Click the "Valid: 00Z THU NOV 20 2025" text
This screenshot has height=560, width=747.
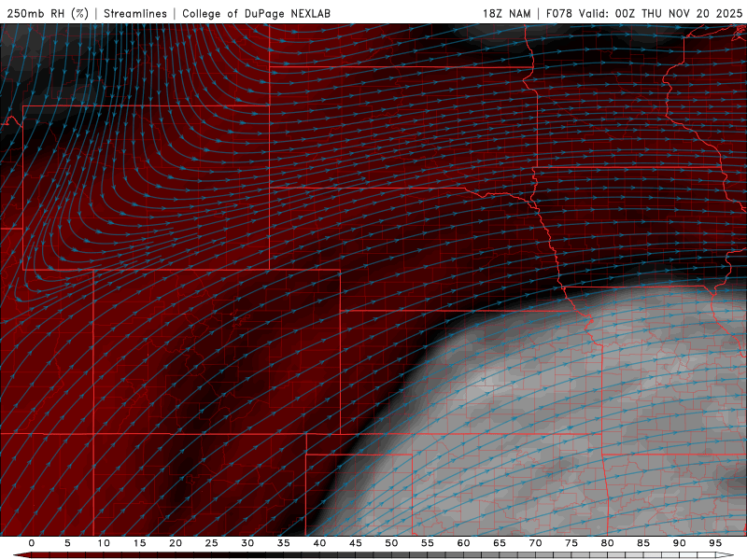660,14
